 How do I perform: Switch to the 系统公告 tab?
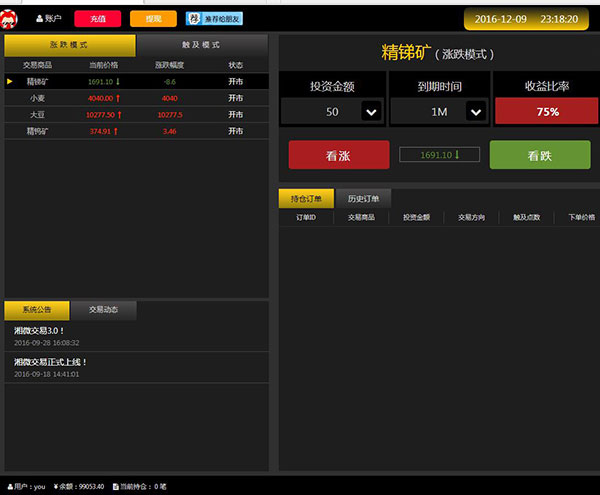point(37,310)
